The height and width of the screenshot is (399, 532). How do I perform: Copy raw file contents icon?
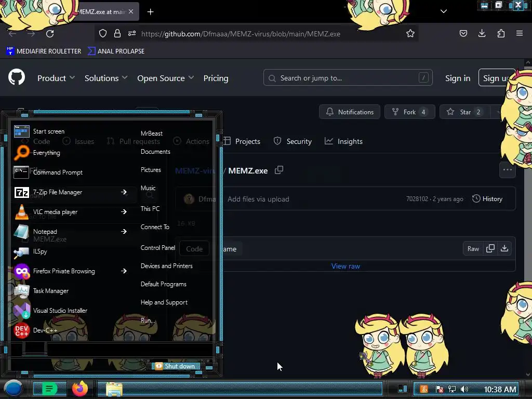click(490, 248)
